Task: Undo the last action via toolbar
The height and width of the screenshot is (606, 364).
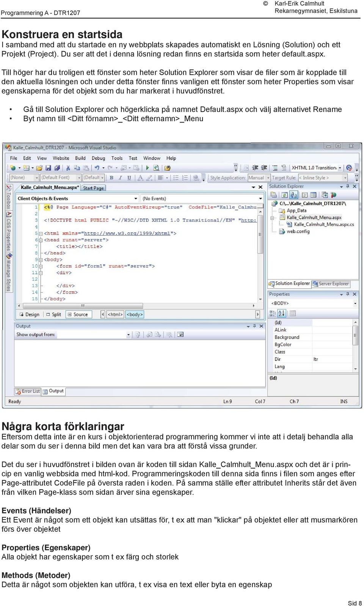Action: coord(97,168)
